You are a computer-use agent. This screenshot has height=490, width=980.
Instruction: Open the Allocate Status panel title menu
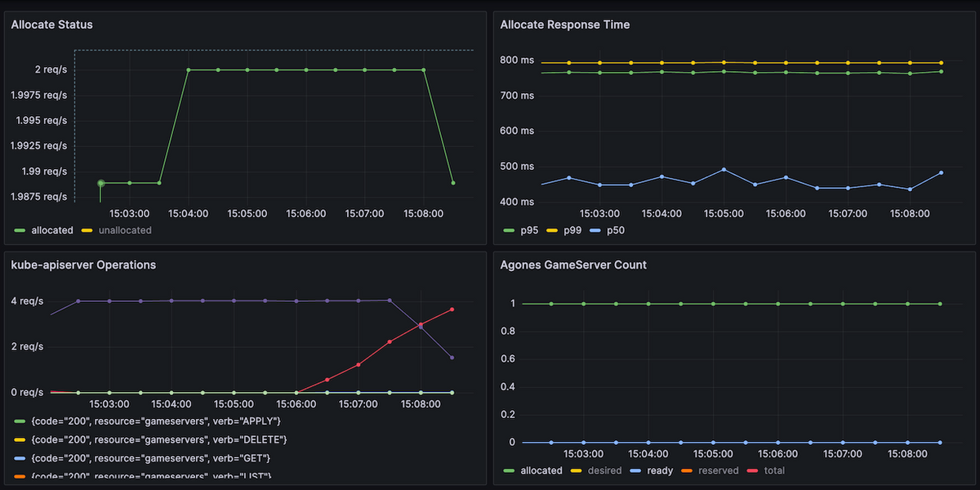[x=51, y=24]
